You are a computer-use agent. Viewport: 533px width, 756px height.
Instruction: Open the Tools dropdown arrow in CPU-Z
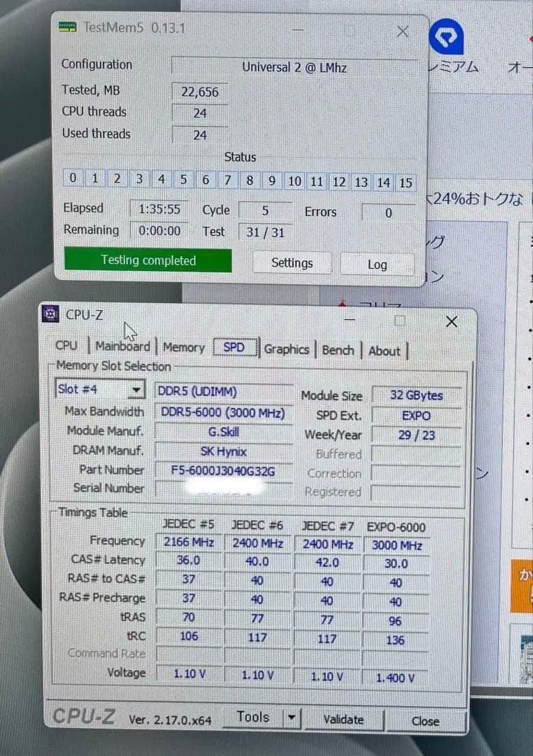[291, 717]
